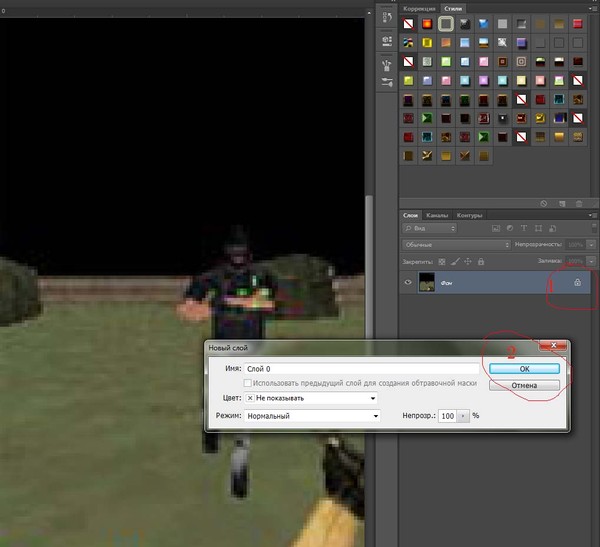This screenshot has width=600, height=547.
Task: Toggle visibility of the Фон layer
Action: click(x=408, y=282)
